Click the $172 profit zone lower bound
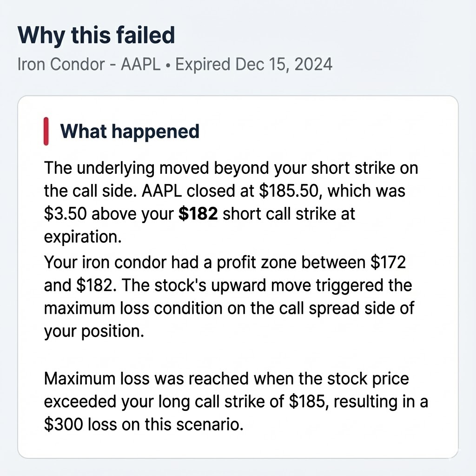476x476 pixels. pos(388,262)
